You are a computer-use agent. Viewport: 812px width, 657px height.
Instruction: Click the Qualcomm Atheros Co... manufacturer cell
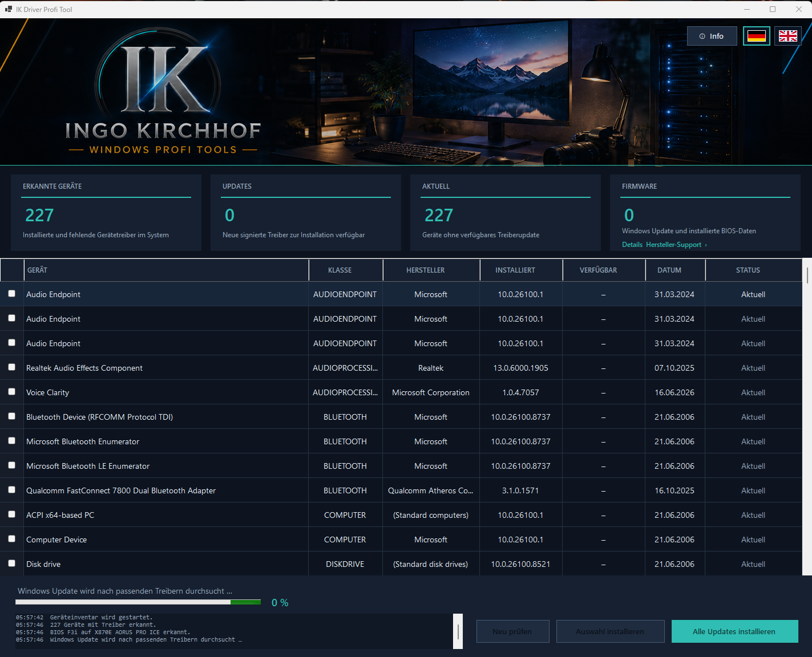click(x=431, y=490)
